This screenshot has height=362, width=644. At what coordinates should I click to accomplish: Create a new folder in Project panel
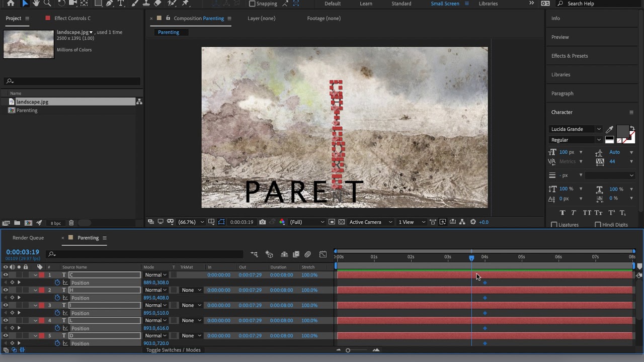click(17, 223)
